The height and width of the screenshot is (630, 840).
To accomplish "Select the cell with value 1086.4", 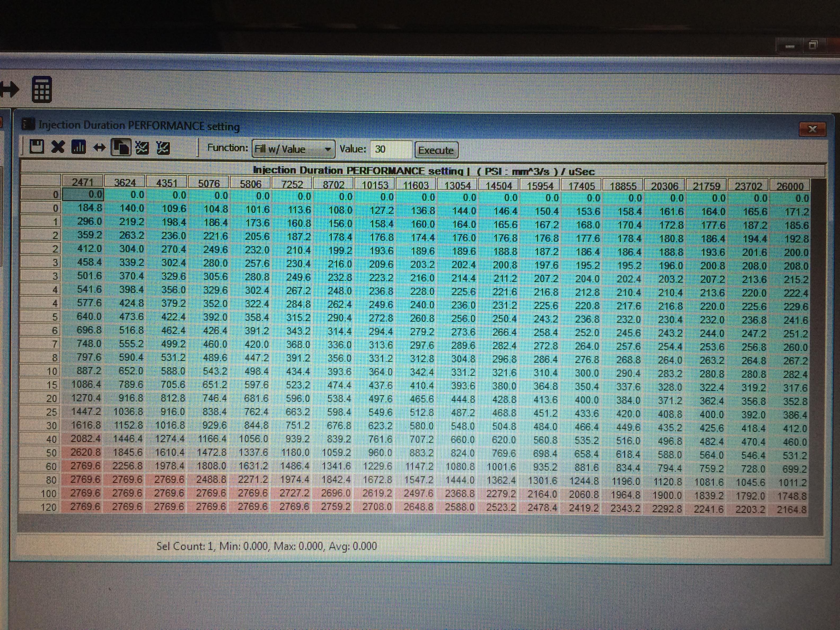I will [83, 384].
